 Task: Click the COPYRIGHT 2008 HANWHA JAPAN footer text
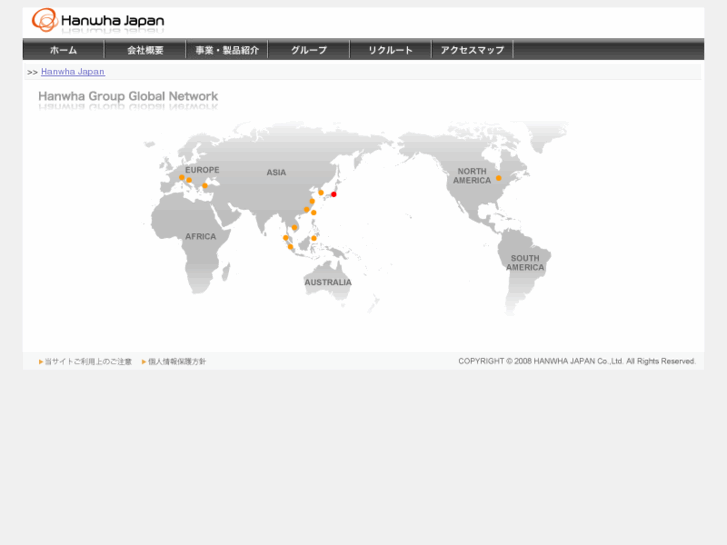(x=577, y=361)
